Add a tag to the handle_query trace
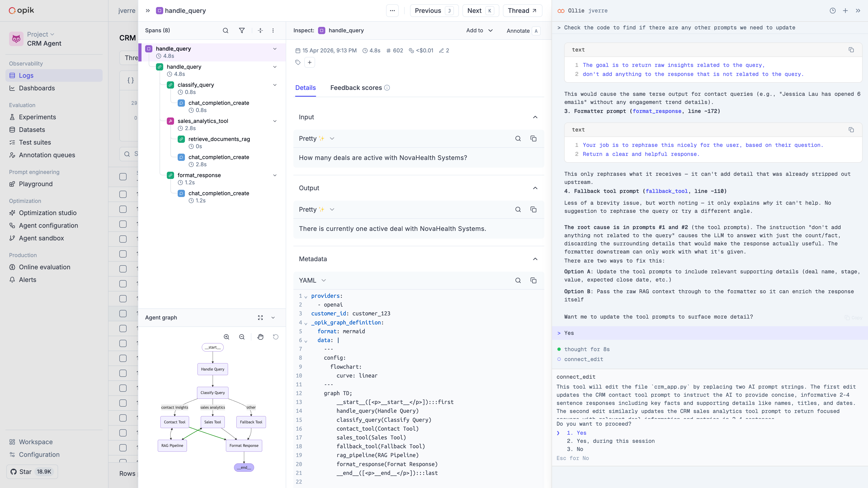 pos(310,62)
